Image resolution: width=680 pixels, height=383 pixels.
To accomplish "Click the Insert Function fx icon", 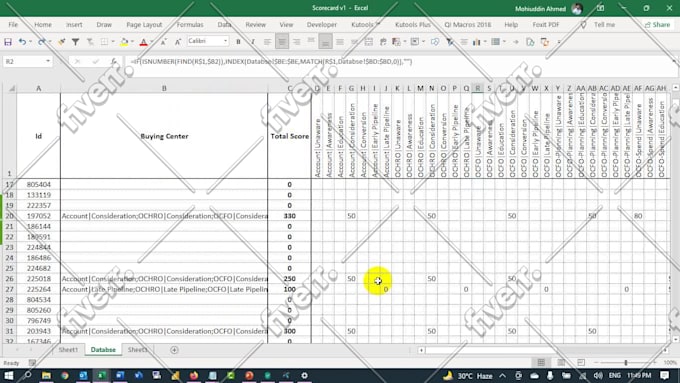I will click(x=114, y=62).
